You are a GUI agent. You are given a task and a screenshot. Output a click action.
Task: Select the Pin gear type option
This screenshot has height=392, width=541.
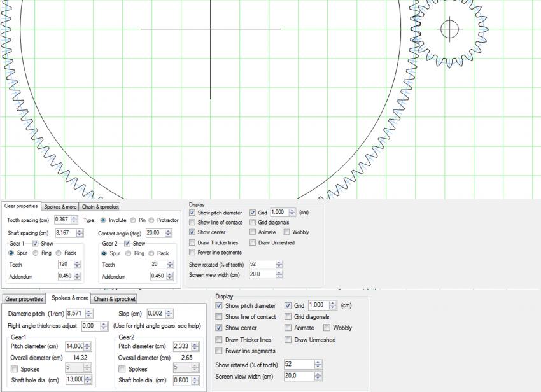tap(133, 220)
